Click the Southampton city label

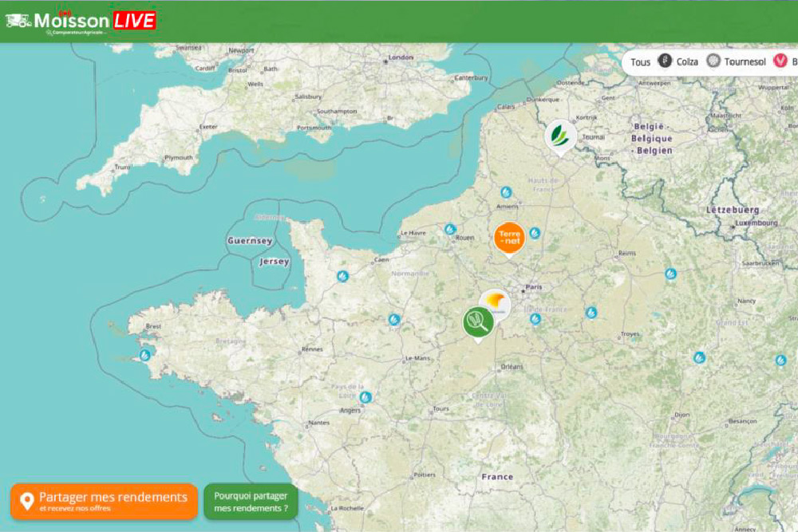(337, 111)
